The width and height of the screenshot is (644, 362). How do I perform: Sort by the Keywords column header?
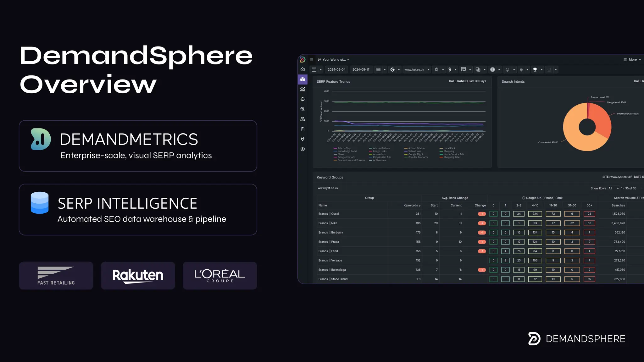[x=412, y=206]
